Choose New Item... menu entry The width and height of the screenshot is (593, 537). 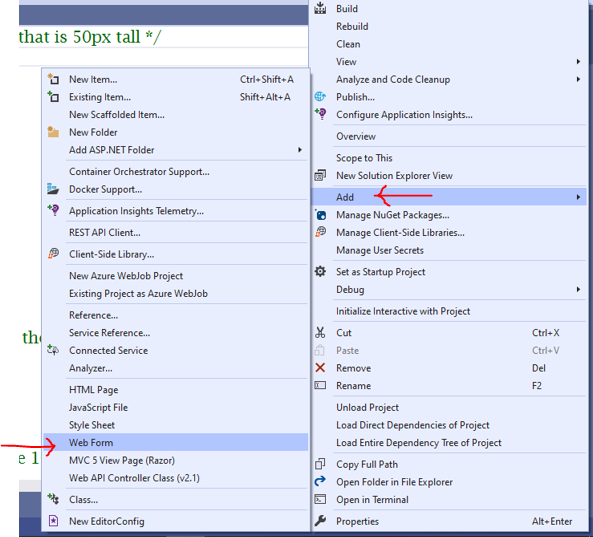pos(175,79)
